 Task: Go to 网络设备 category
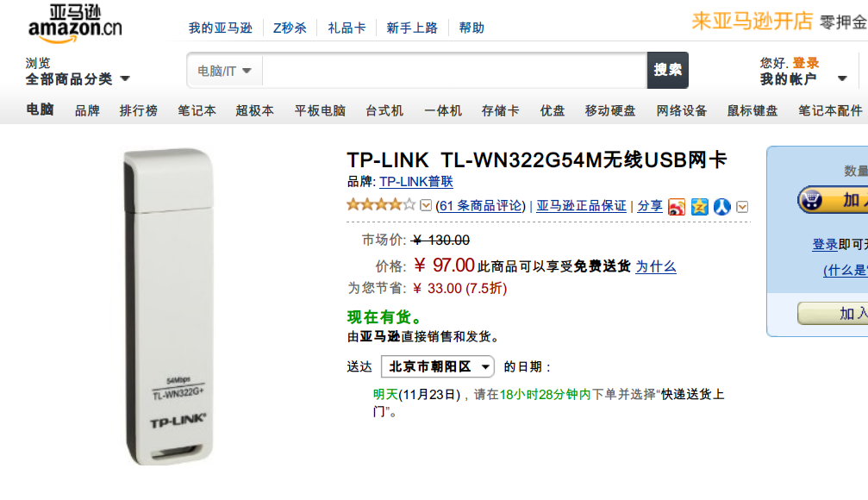tap(682, 110)
